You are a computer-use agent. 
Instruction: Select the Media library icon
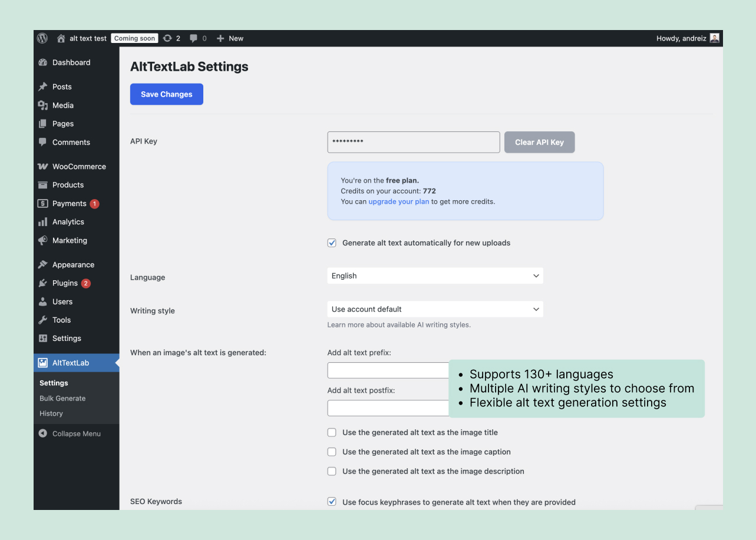(x=43, y=105)
